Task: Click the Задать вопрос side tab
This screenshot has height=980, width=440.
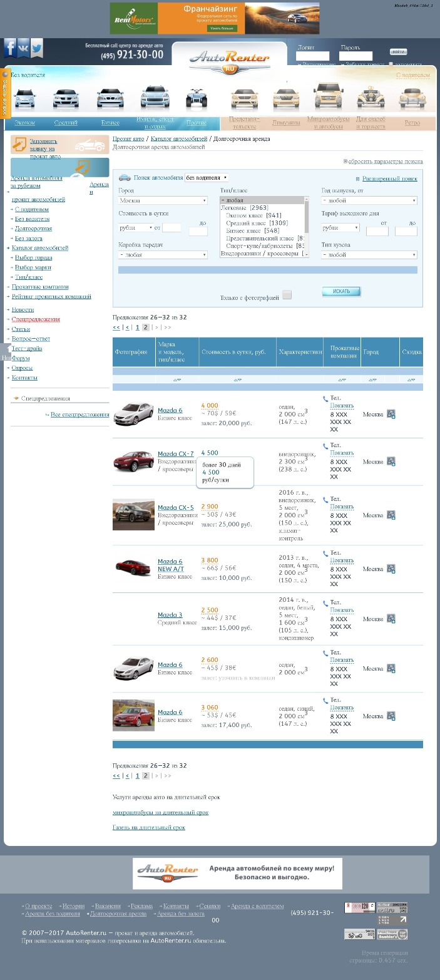Action: pos(5,94)
